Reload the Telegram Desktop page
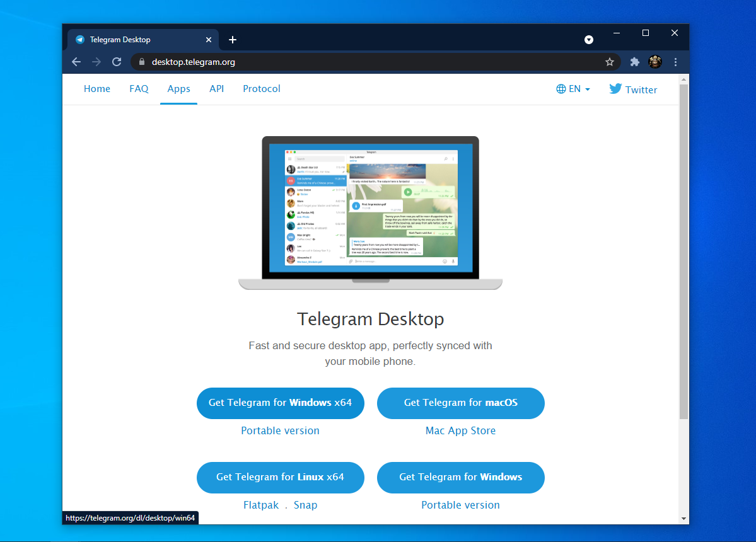756x542 pixels. (x=117, y=62)
